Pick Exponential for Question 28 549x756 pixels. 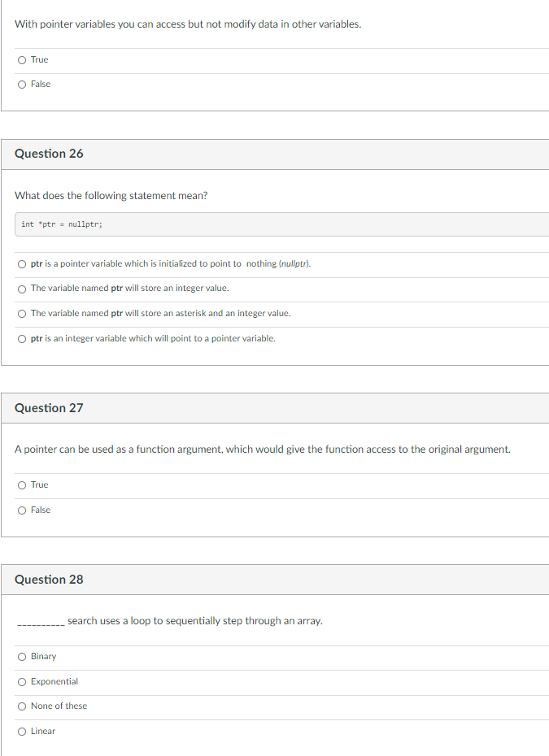pos(22,682)
